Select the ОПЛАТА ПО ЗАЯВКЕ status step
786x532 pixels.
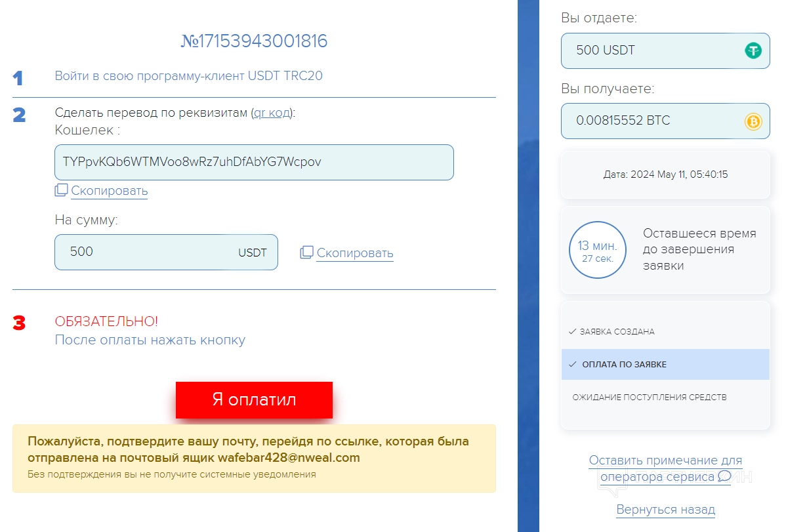click(x=665, y=365)
